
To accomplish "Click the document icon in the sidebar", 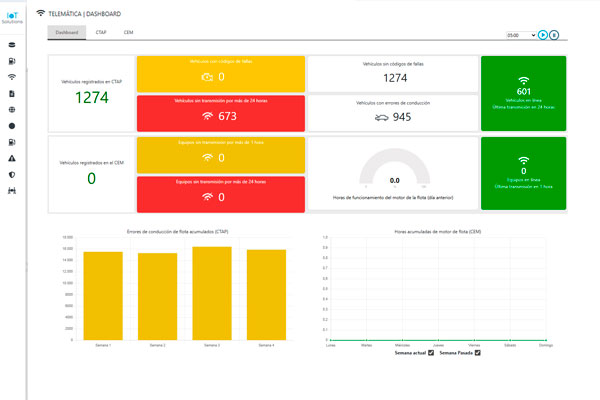I will [12, 93].
